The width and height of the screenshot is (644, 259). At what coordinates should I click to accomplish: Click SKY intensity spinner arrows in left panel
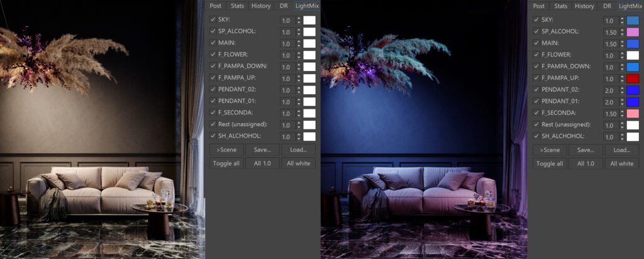299,20
